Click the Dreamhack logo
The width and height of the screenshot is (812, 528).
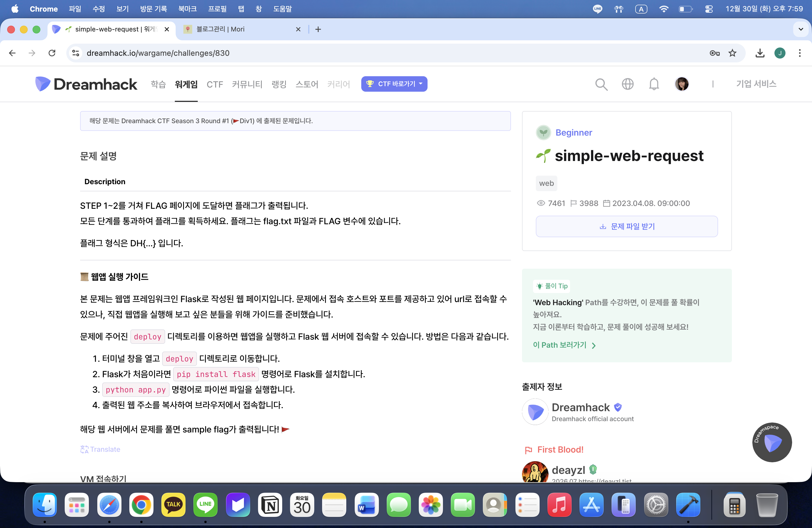coord(86,84)
